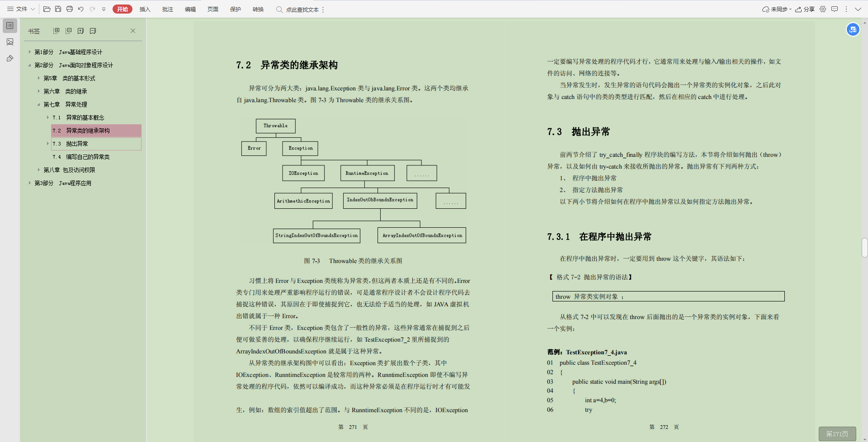The image size is (868, 442).
Task: Add a bookmark using the bookmark-plus icon
Action: tap(81, 30)
